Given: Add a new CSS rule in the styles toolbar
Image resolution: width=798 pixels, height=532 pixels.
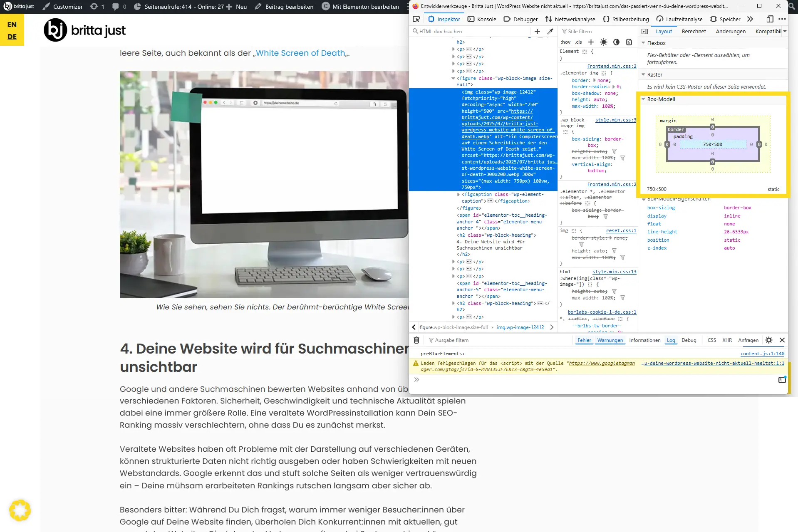Looking at the screenshot, I should coord(591,42).
